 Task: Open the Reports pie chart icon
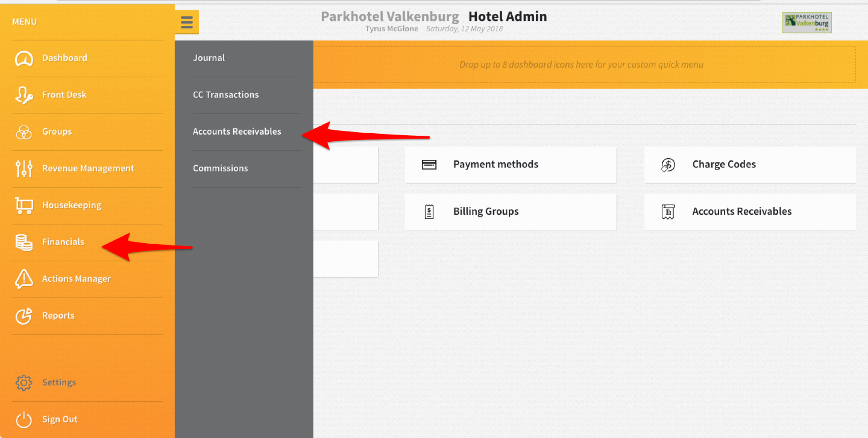point(24,316)
